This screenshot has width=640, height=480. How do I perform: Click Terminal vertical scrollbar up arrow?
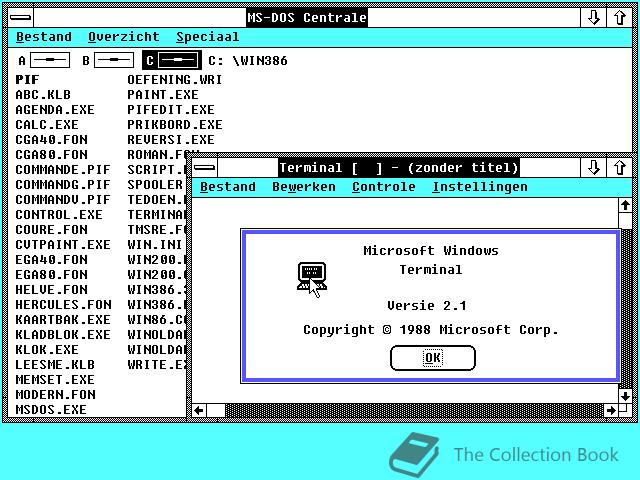coord(625,205)
